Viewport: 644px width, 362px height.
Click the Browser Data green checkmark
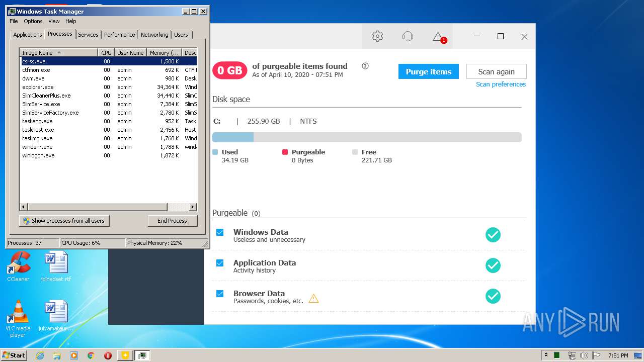pos(493,296)
